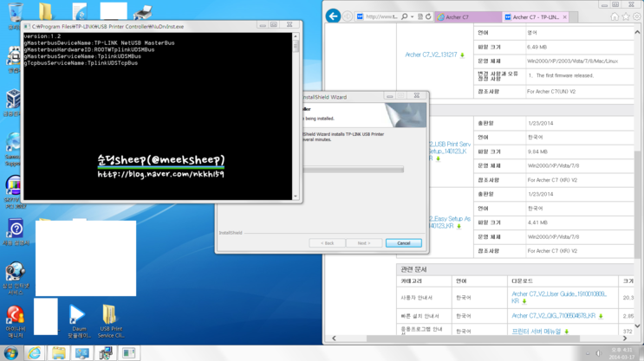This screenshot has width=644, height=361.
Task: Click the compatibility view icon in address bar
Action: (x=420, y=16)
